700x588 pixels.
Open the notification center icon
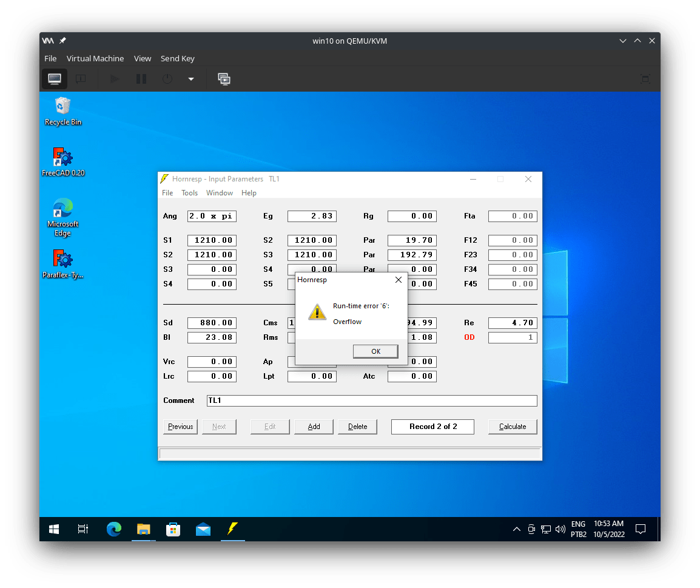(641, 529)
